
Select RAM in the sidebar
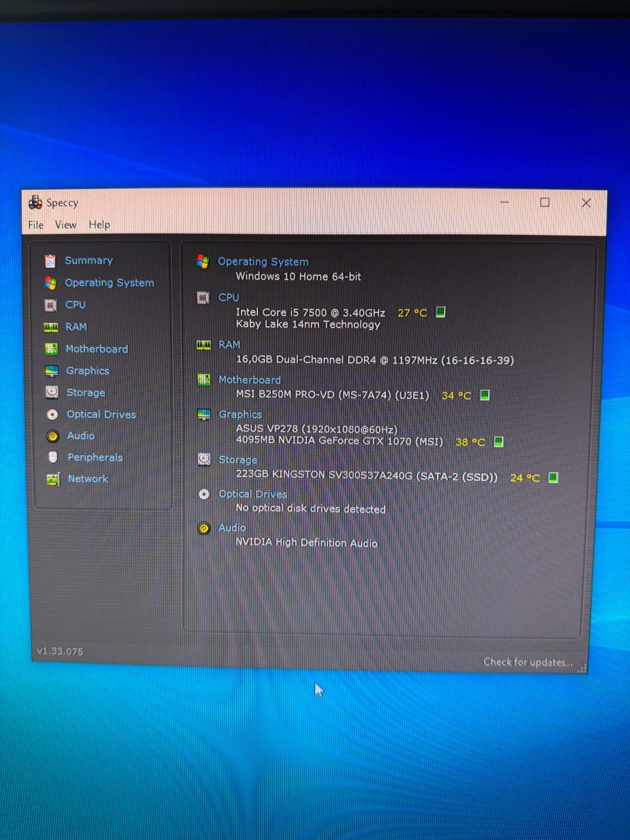click(76, 327)
